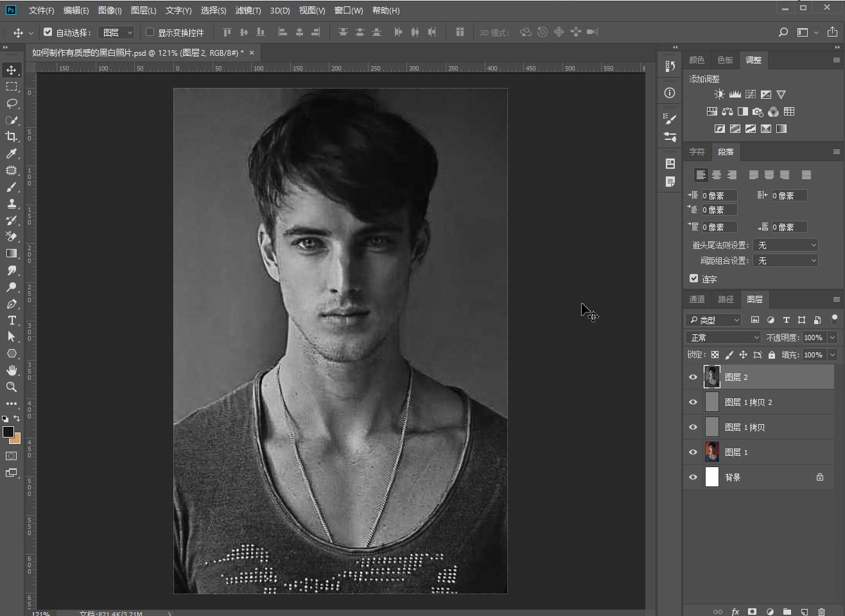845x616 pixels.
Task: Select the Path Selection tool
Action: click(12, 337)
